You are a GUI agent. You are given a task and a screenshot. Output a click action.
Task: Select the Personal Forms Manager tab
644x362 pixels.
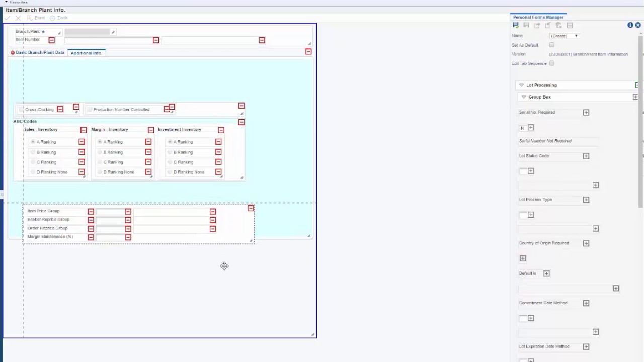538,17
